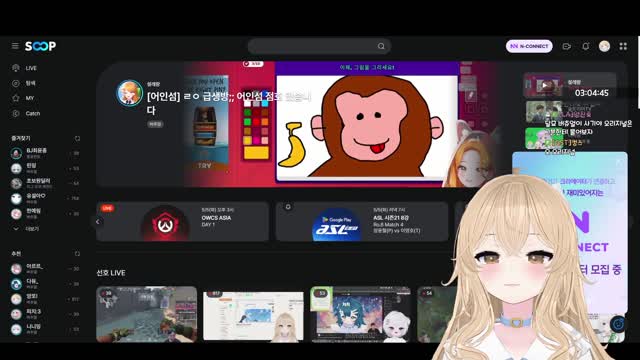Image resolution: width=640 pixels, height=360 pixels.
Task: Close the N-CONNECT ad banner
Action: (x=619, y=162)
